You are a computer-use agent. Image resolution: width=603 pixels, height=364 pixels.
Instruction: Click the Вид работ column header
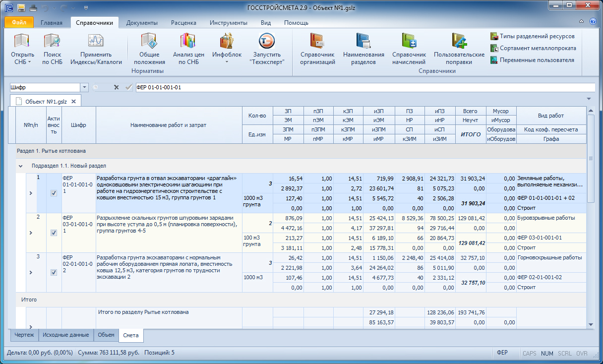pos(551,116)
